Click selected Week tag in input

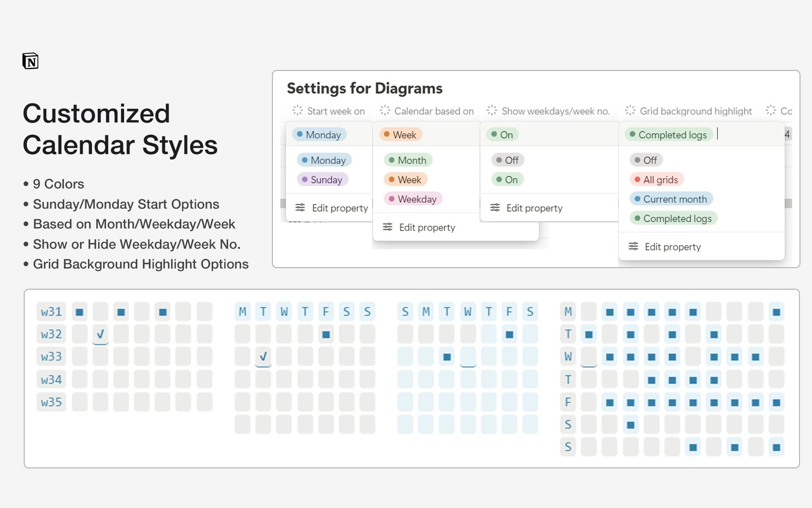400,135
